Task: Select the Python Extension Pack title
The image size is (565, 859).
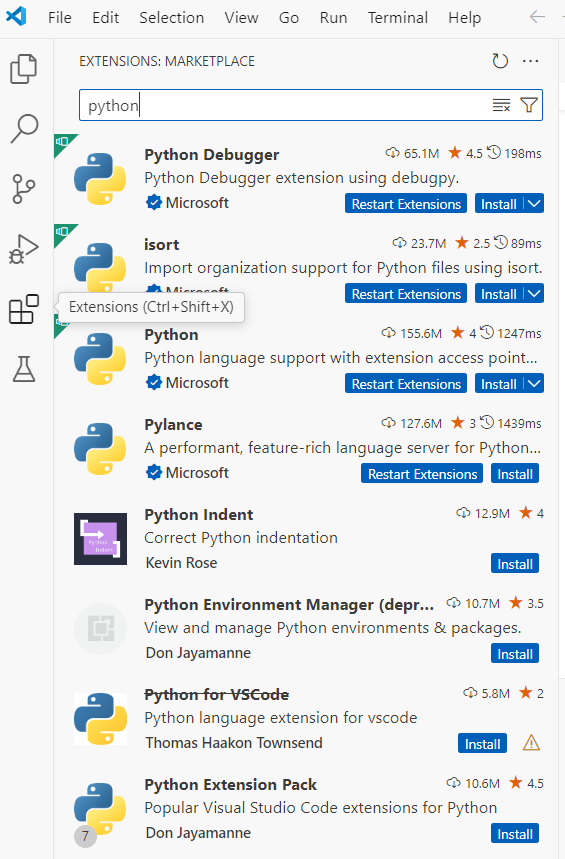Action: point(230,784)
